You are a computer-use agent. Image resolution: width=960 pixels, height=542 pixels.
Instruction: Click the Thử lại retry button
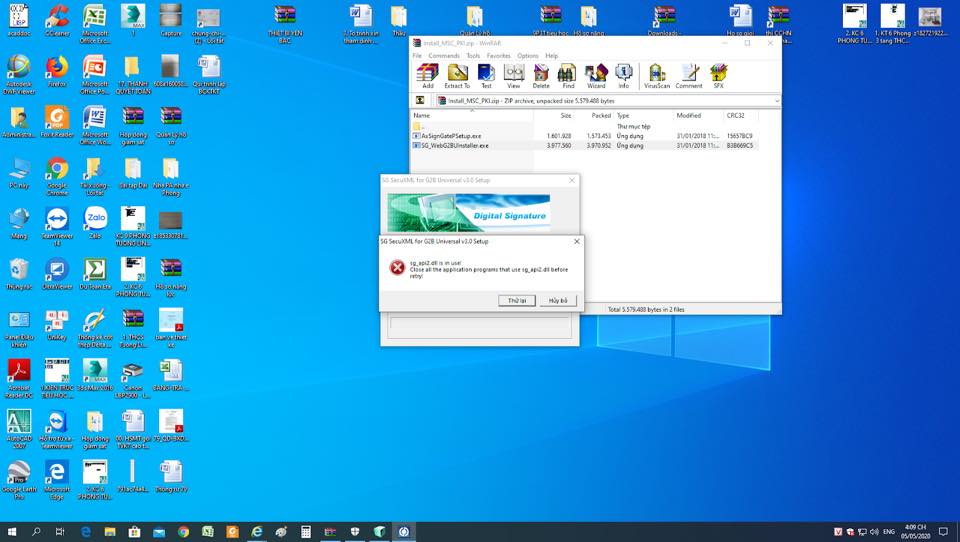pyautogui.click(x=516, y=300)
